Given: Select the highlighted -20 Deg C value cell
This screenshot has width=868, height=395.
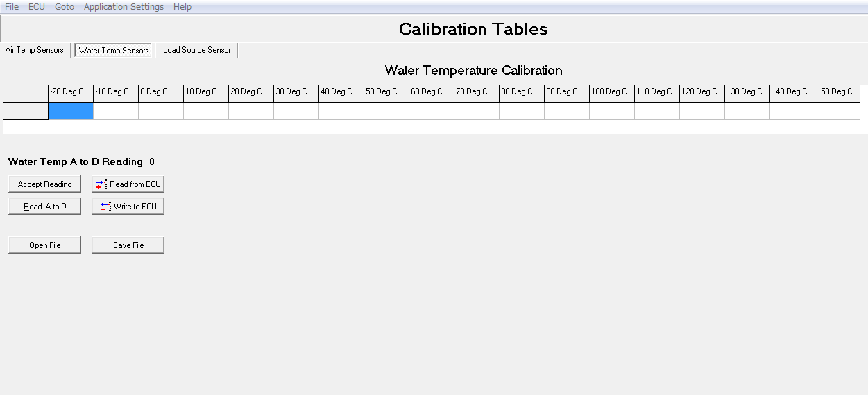Looking at the screenshot, I should point(71,111).
